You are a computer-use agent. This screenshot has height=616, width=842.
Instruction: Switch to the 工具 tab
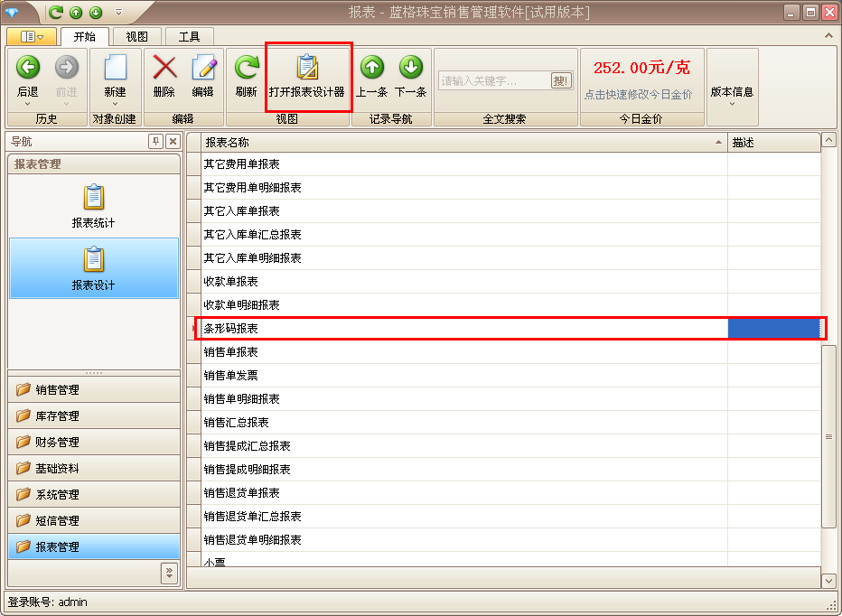[191, 37]
